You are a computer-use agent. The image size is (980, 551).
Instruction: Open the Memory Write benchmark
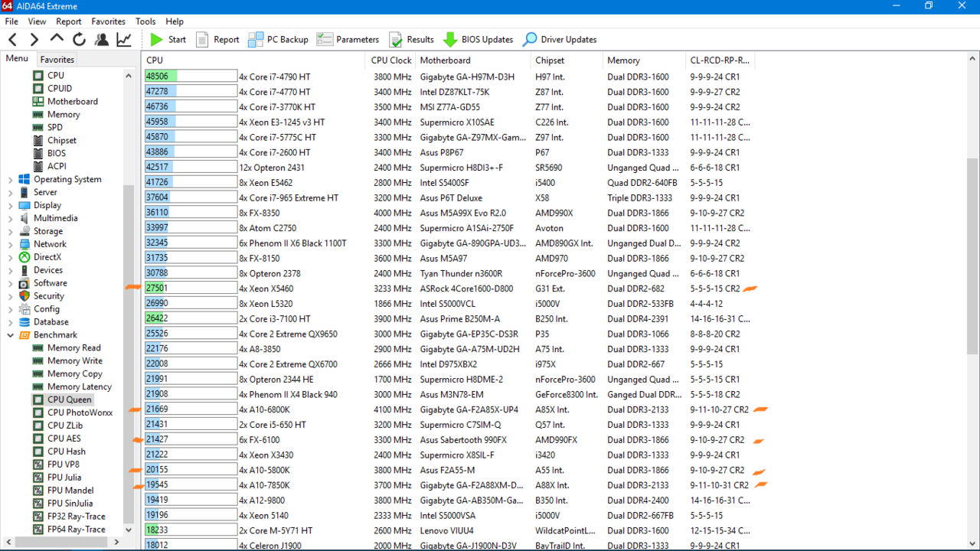(75, 361)
